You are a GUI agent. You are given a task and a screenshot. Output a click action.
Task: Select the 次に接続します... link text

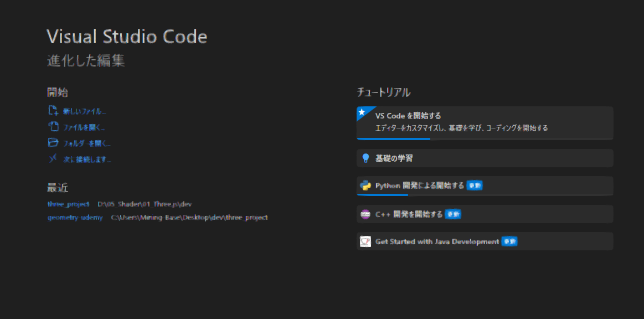click(x=87, y=159)
